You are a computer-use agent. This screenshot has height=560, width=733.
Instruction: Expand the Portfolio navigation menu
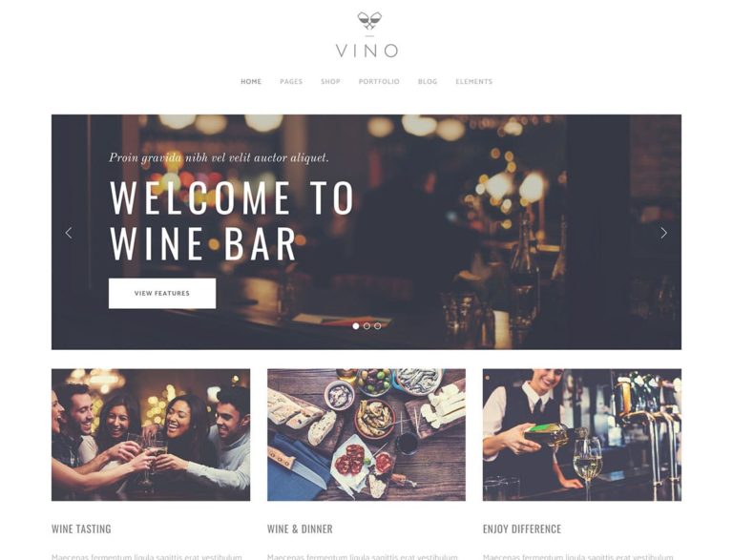pyautogui.click(x=379, y=81)
